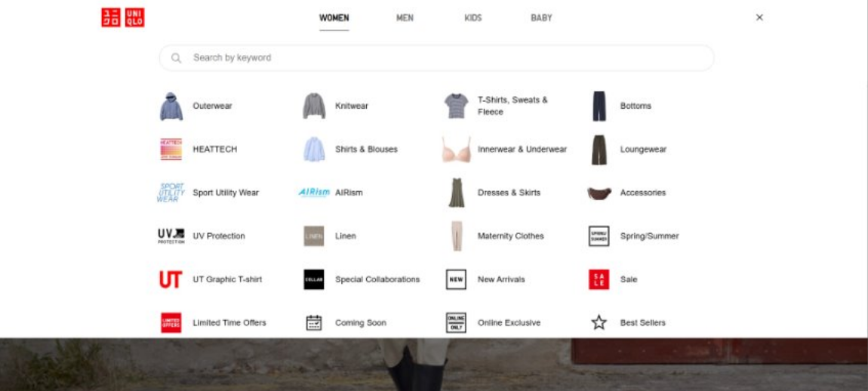Select the BABY tab
The height and width of the screenshot is (391, 868).
click(541, 18)
